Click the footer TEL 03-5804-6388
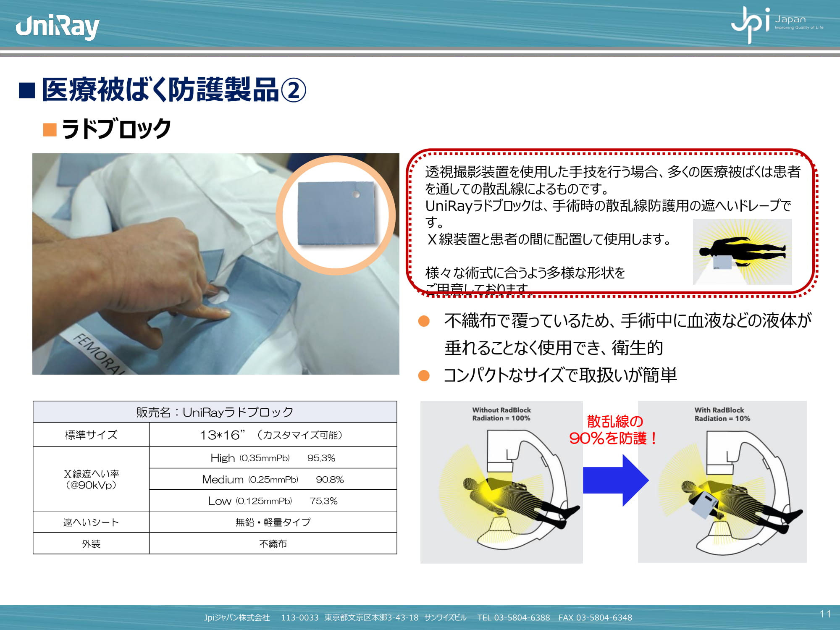 (x=513, y=617)
